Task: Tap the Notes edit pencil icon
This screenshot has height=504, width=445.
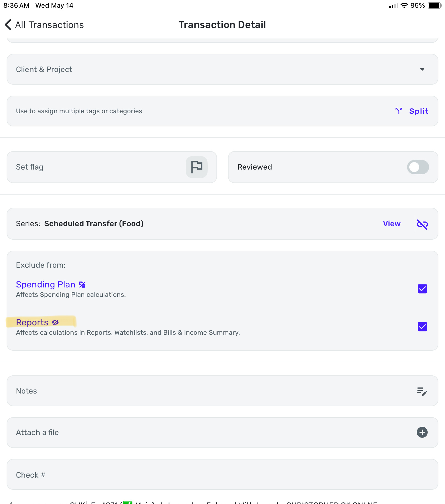Action: pos(422,391)
